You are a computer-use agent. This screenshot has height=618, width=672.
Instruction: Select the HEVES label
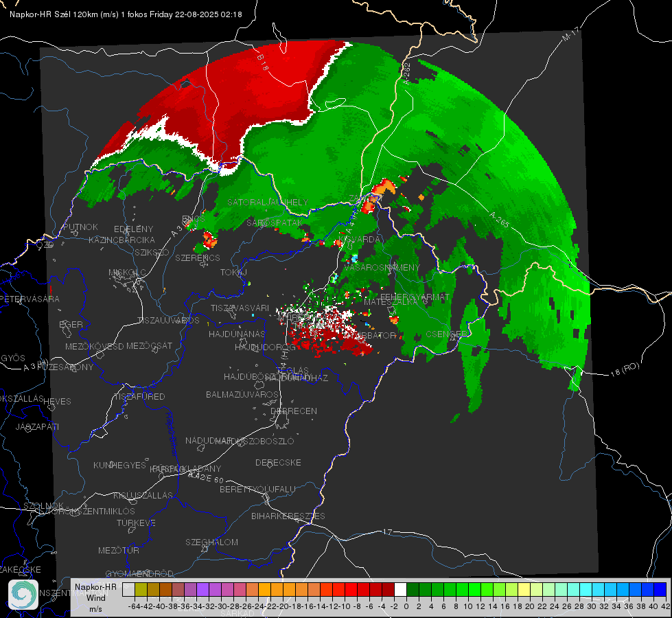point(58,402)
